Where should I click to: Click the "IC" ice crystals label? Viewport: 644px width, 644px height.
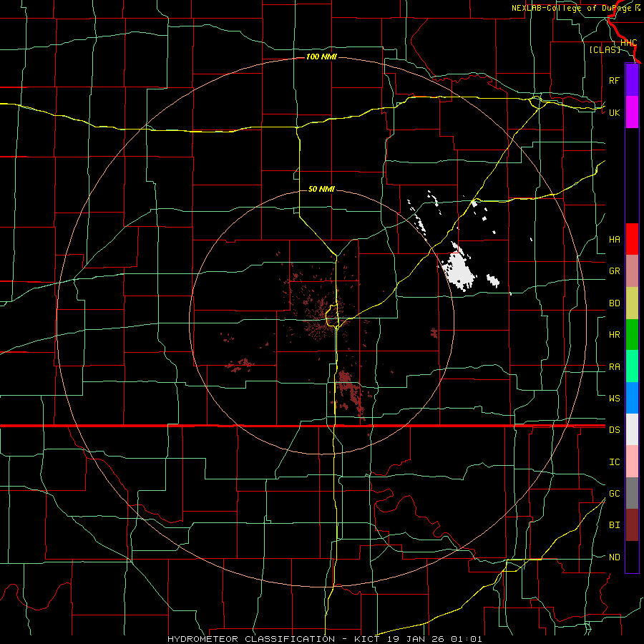(x=614, y=462)
